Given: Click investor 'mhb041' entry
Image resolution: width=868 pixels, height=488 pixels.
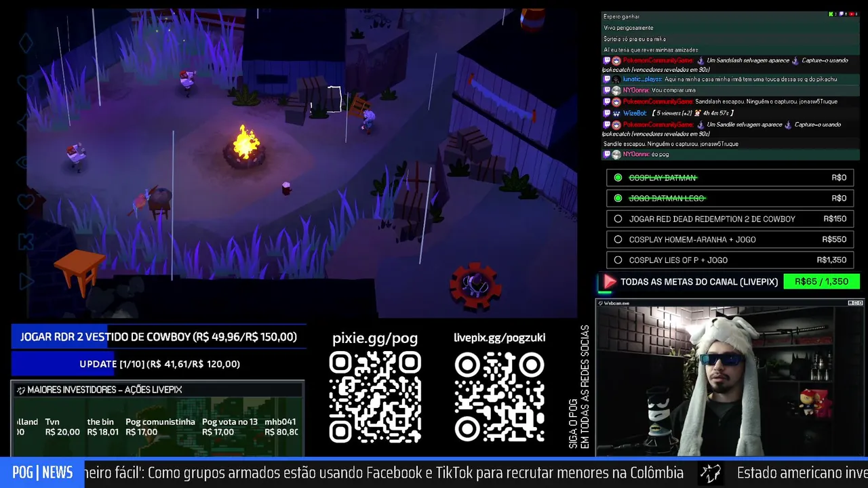Looking at the screenshot, I should point(281,427).
